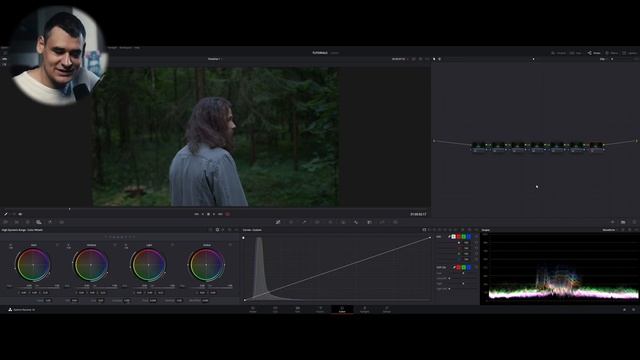Viewport: 640px width, 360px height.
Task: Click the viewer scrub bar playhead
Action: tap(69, 209)
